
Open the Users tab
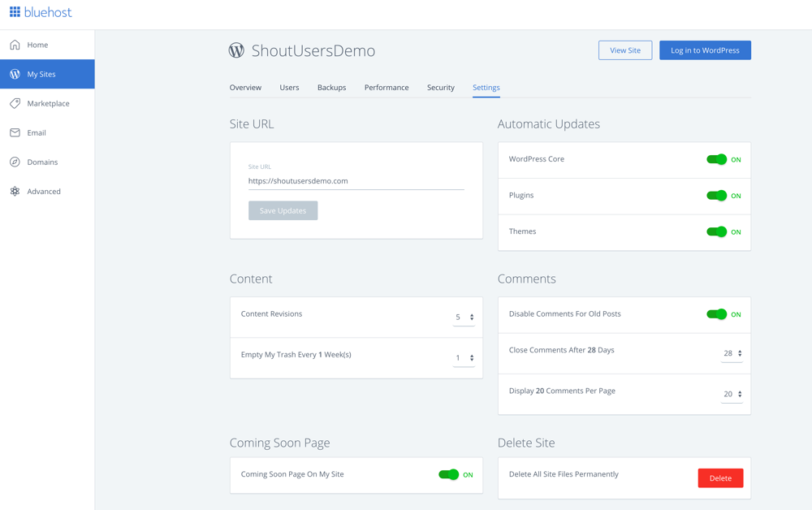(290, 88)
